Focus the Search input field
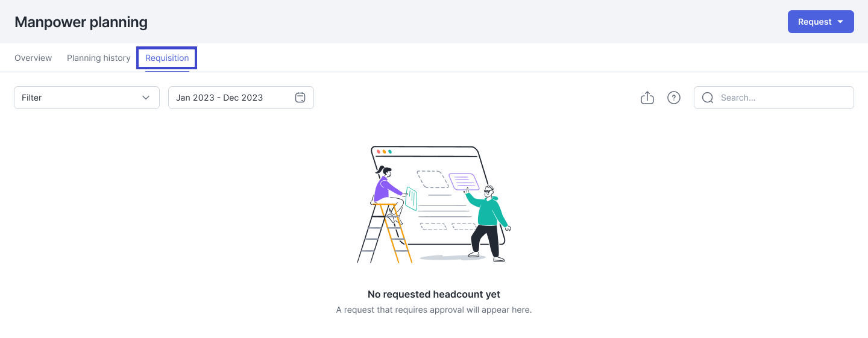 pos(774,98)
